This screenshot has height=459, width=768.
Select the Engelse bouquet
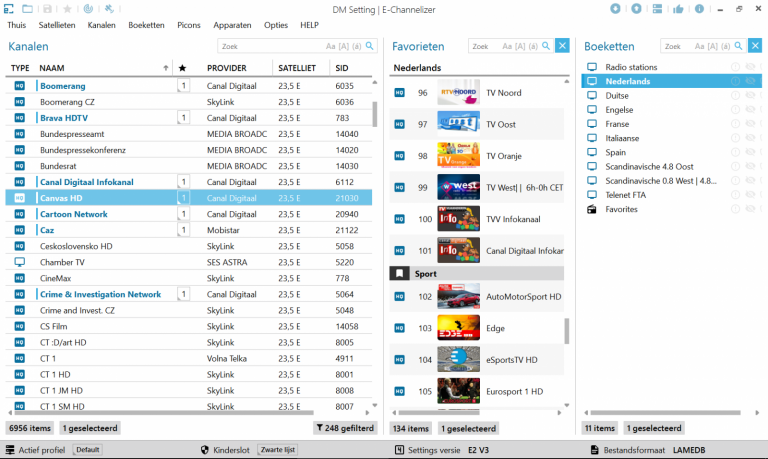[619, 110]
